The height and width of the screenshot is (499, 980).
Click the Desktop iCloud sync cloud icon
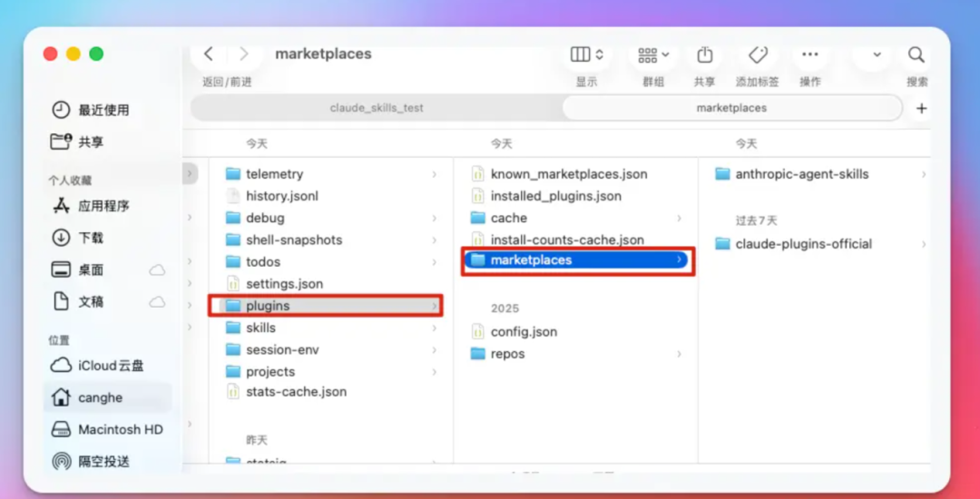coord(157,270)
